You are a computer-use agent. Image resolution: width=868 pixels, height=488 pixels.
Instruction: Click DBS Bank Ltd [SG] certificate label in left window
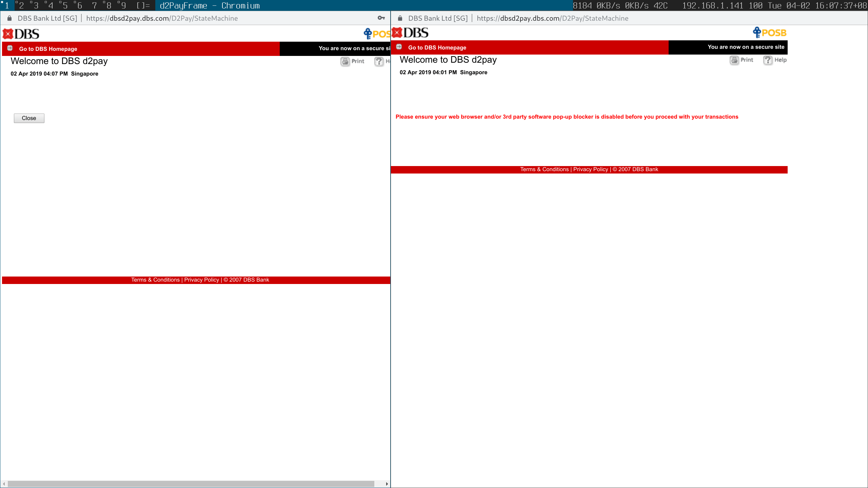[47, 18]
